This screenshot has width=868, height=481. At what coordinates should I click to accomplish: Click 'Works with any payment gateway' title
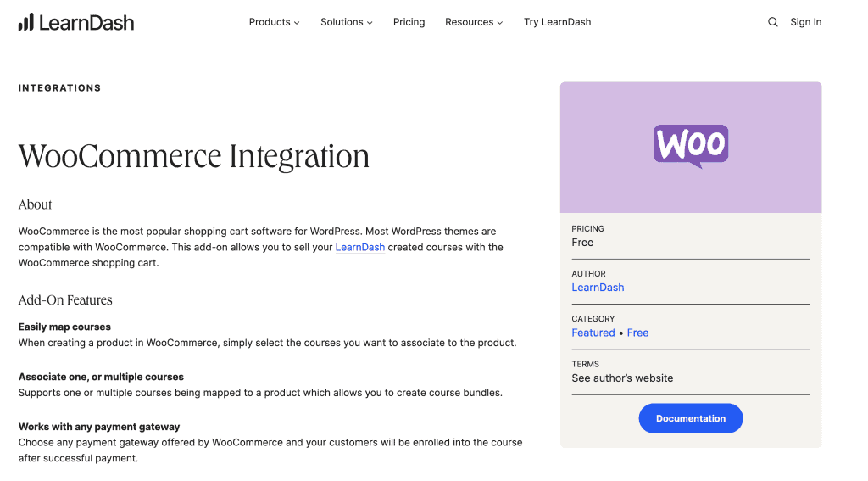coord(99,427)
